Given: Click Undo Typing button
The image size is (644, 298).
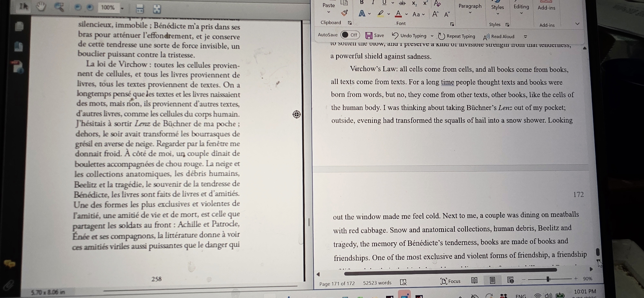Looking at the screenshot, I should (x=409, y=36).
